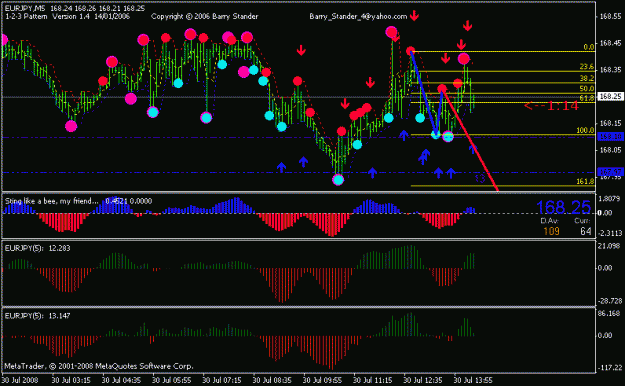Click the EURJPY(5): 12.283 indicator label
The height and width of the screenshot is (386, 625).
(x=37, y=248)
